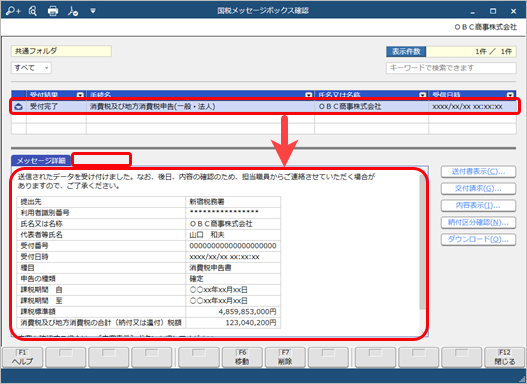Click the message detail vertical scrollbar
This screenshot has height=384, width=527.
coord(422,242)
